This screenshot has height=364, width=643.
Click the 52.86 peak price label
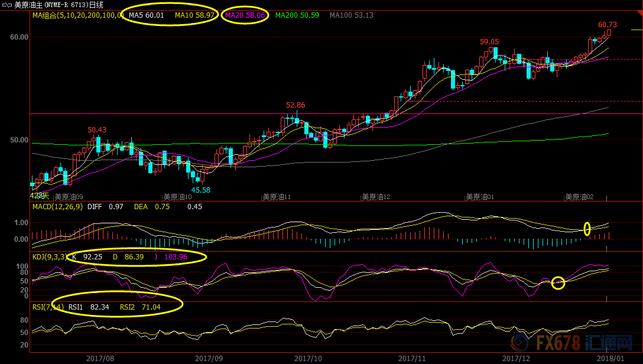tap(295, 105)
